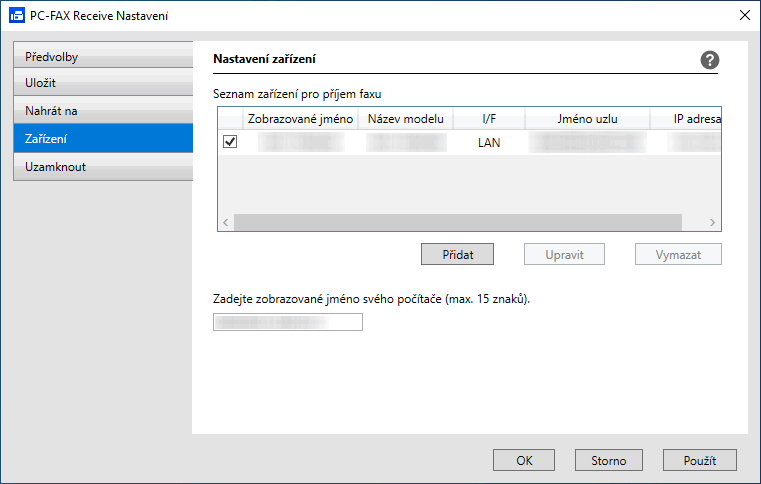The height and width of the screenshot is (484, 761).
Task: Select the Předvolby tab
Action: [x=103, y=55]
